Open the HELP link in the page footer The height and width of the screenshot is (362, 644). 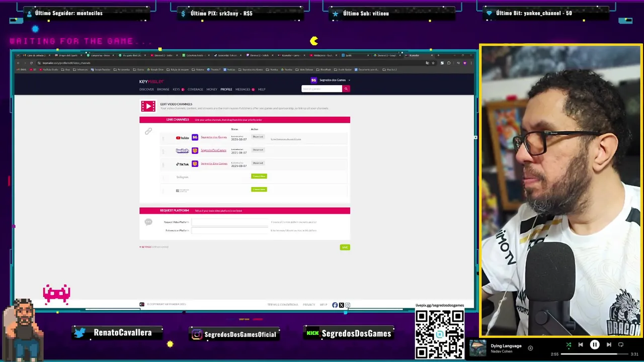tap(323, 305)
